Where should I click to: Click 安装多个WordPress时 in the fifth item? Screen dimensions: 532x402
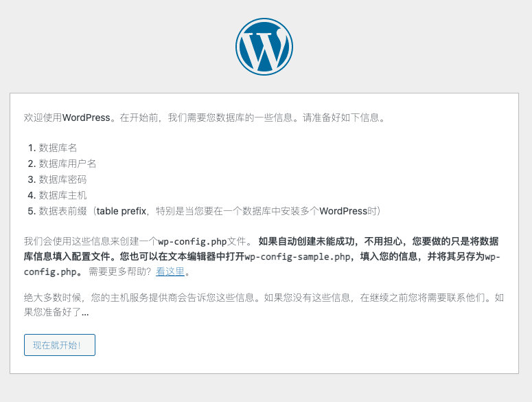pos(329,211)
